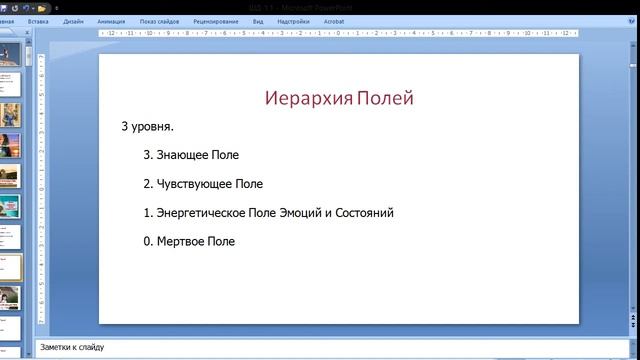This screenshot has height=360, width=640.
Task: Click the thumbnail pane scroll-up arrow
Action: 28,42
